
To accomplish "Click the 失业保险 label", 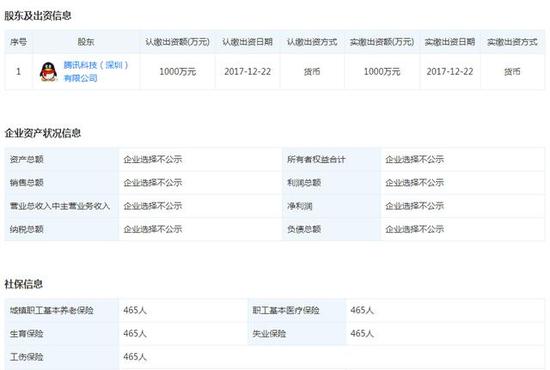I will click(x=269, y=333).
